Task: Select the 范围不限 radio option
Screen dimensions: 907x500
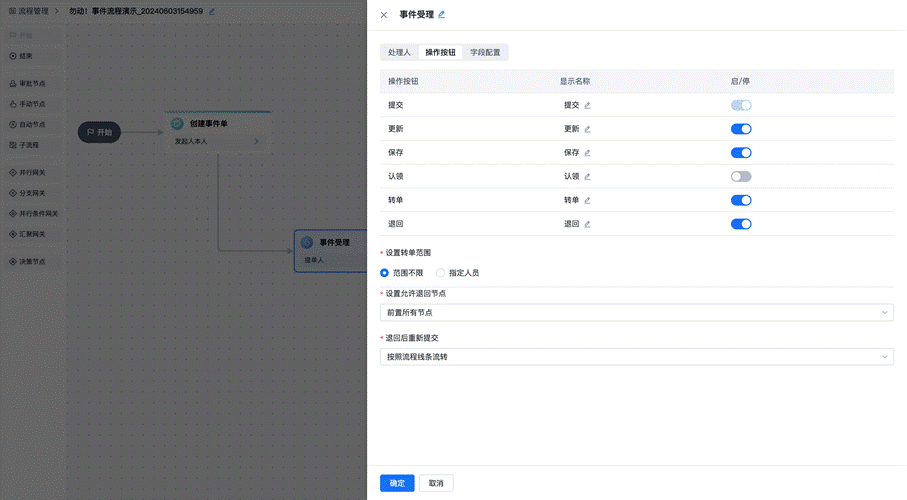Action: click(384, 273)
